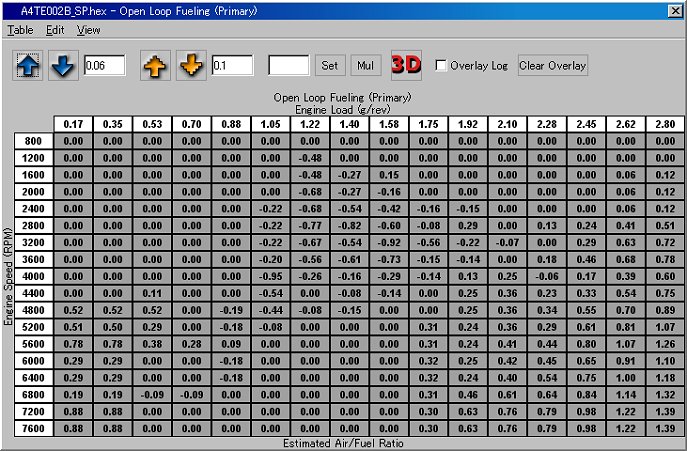
Task: Click the orange up arrow coarse increment
Action: coord(155,66)
